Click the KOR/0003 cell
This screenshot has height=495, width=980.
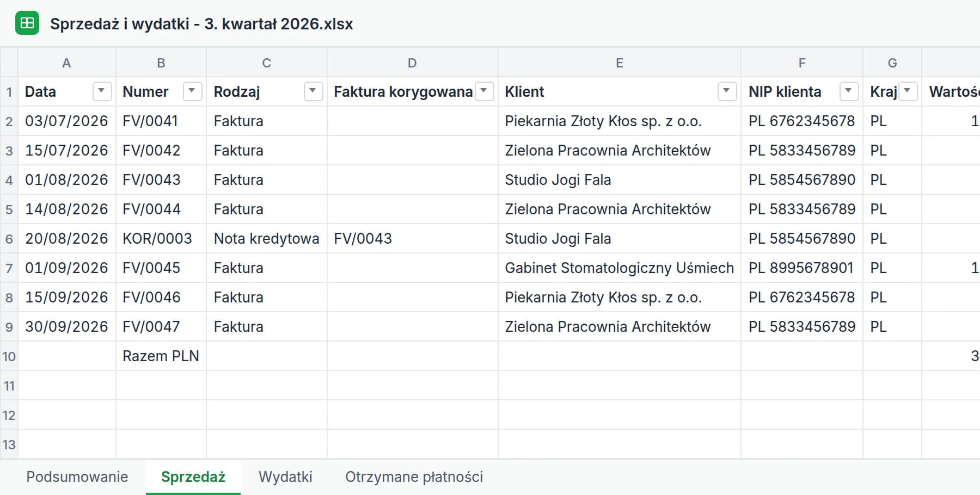tap(161, 238)
